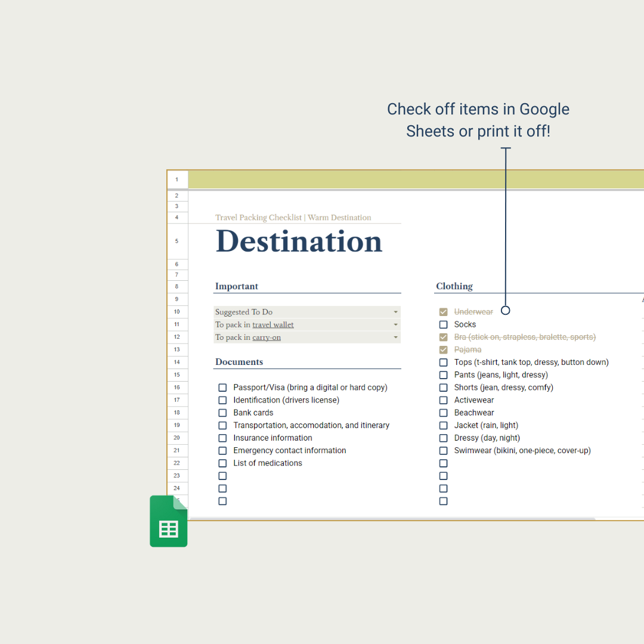Check the Passport/Visa checkbox
Viewport: 644px width, 644px height.
(222, 388)
